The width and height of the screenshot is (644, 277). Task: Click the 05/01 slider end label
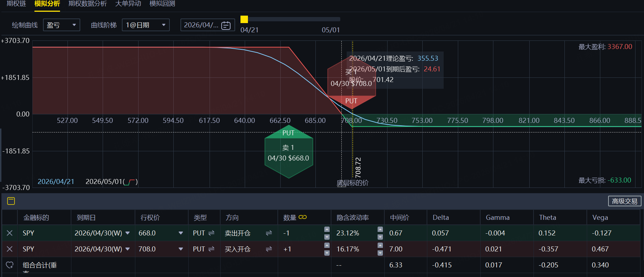331,30
